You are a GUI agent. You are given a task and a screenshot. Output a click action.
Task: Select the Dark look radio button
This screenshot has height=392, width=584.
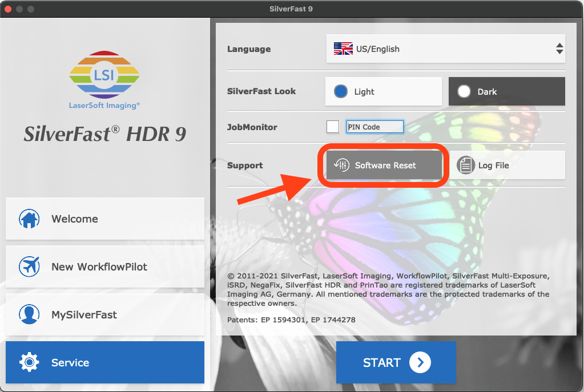click(464, 91)
